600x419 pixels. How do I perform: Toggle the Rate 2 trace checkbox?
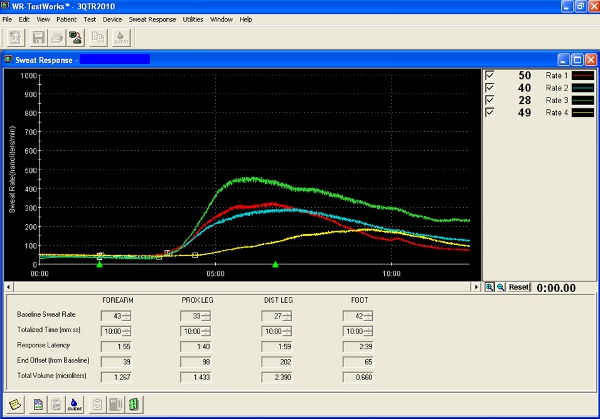(x=489, y=88)
